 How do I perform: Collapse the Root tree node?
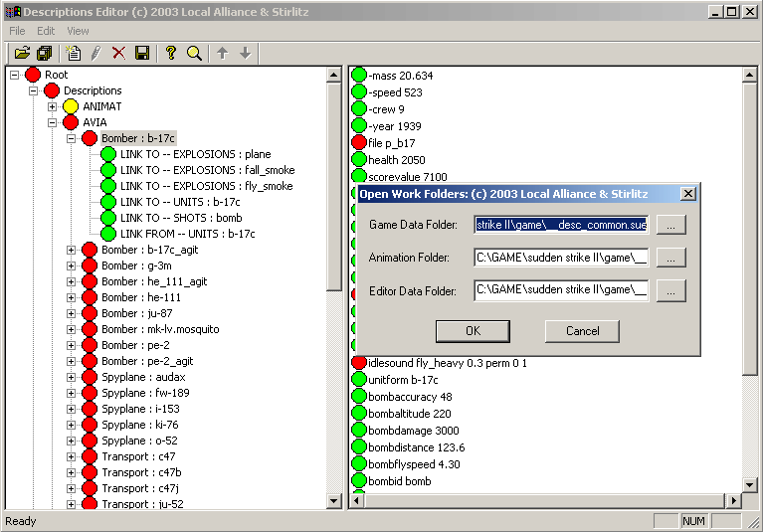(15, 75)
